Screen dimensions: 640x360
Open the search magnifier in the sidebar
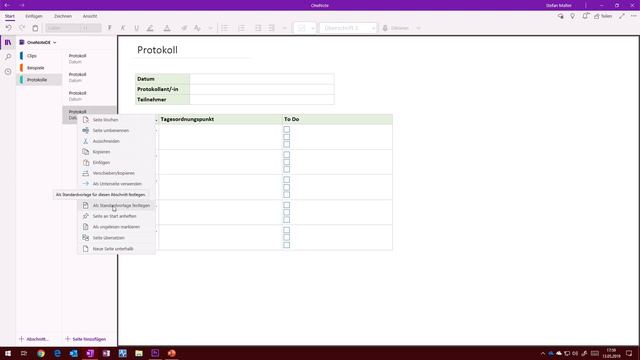click(8, 57)
